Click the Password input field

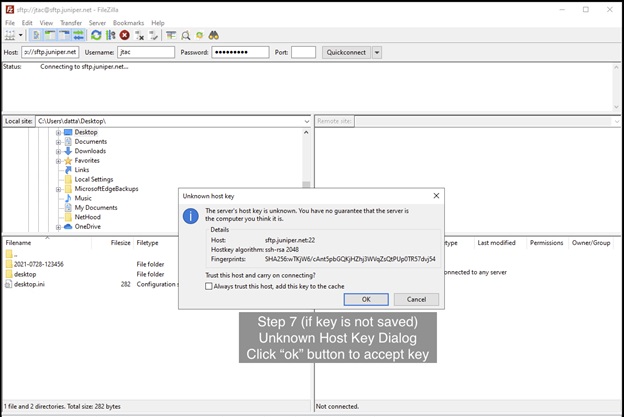(x=240, y=52)
